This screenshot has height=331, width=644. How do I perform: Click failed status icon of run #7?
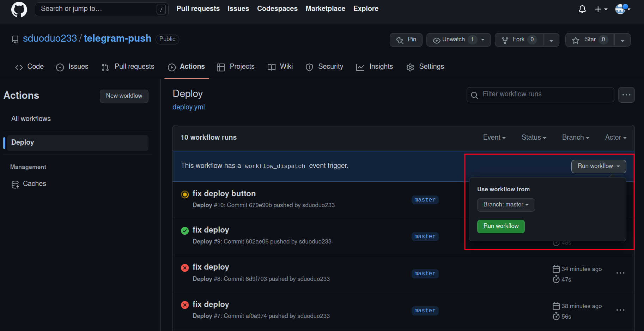click(x=185, y=305)
